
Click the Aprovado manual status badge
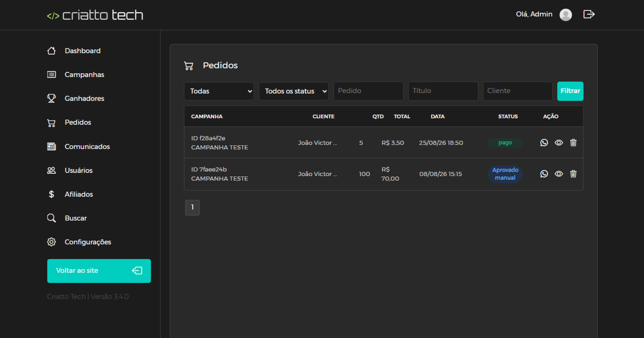click(x=505, y=174)
